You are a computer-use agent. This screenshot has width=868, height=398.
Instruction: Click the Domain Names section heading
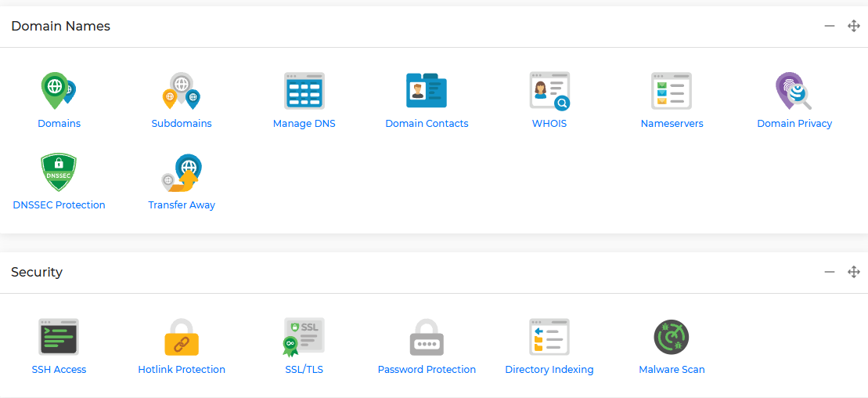pos(60,26)
